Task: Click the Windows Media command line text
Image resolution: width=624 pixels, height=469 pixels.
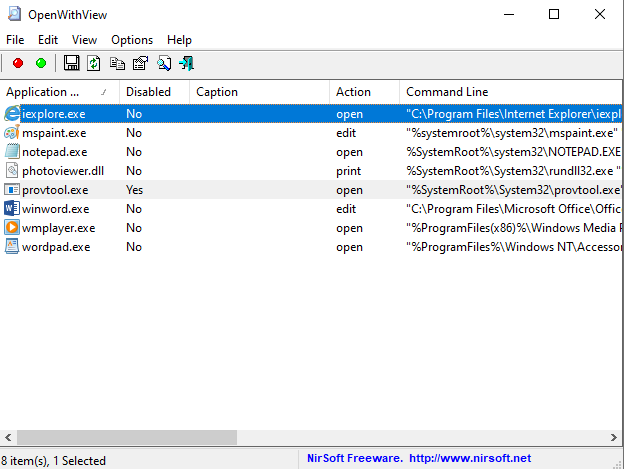Action: 514,228
